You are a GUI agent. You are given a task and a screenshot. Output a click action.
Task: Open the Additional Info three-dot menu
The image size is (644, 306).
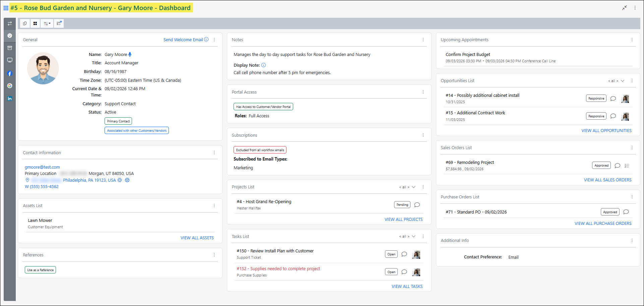click(x=632, y=240)
